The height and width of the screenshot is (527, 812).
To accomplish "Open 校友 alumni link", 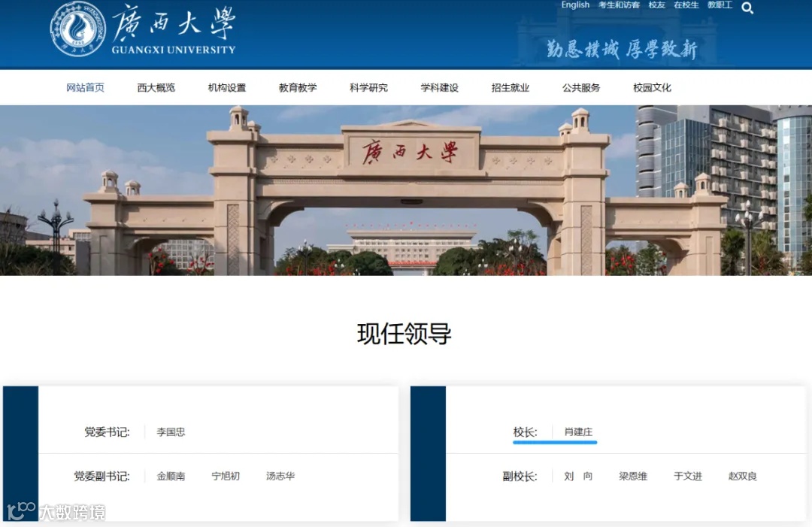I will tap(656, 5).
